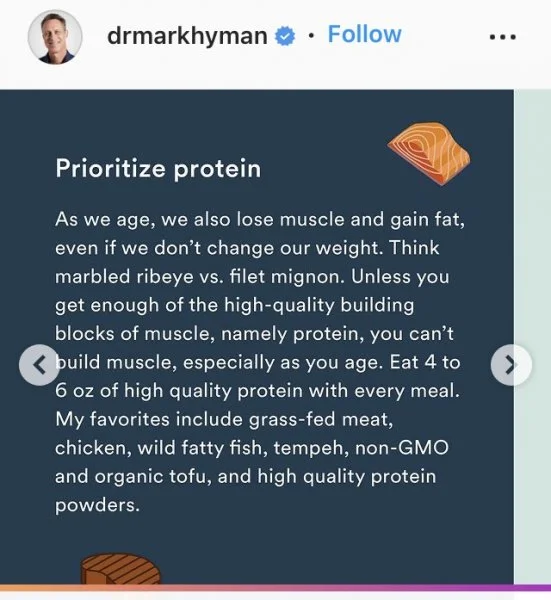Screen dimensions: 551x600
Task: Tap the next slide preview edge
Action: tap(533, 337)
